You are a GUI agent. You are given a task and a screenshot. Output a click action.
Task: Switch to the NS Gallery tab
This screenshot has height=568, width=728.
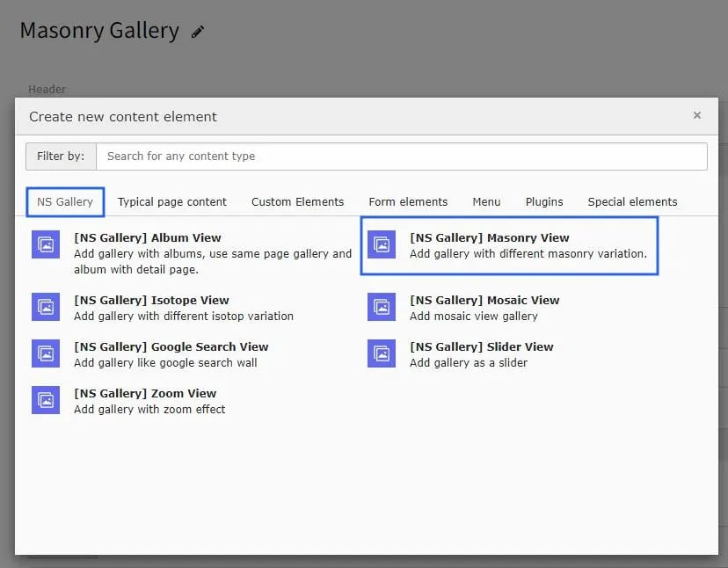[x=65, y=202]
